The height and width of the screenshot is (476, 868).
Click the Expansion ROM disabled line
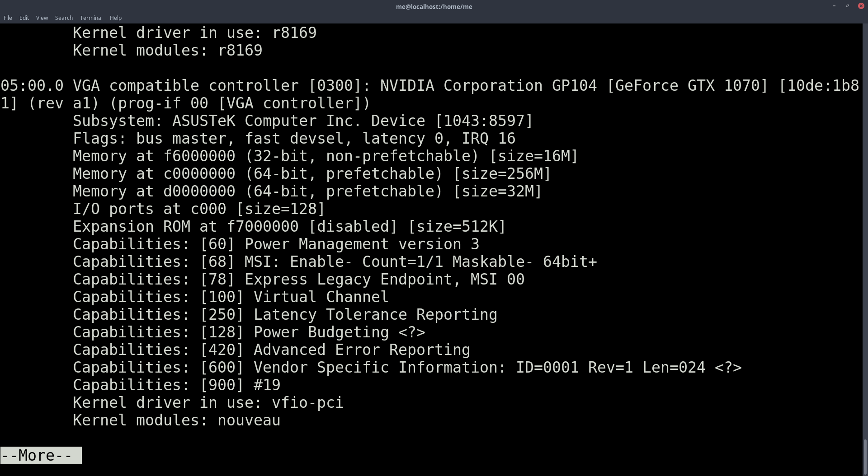289,226
